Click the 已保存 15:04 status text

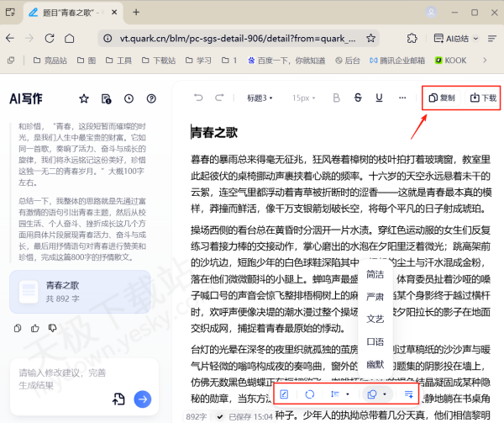click(x=250, y=417)
